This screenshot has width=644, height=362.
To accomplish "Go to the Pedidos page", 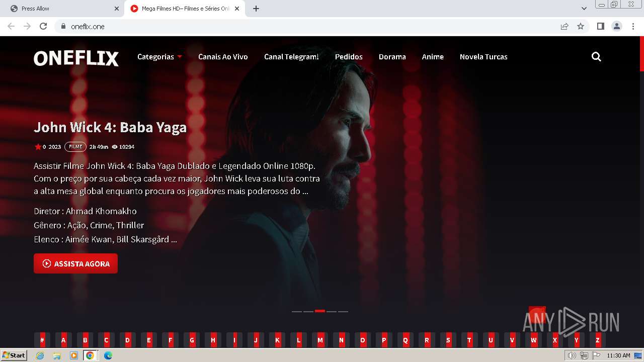I will [x=349, y=57].
